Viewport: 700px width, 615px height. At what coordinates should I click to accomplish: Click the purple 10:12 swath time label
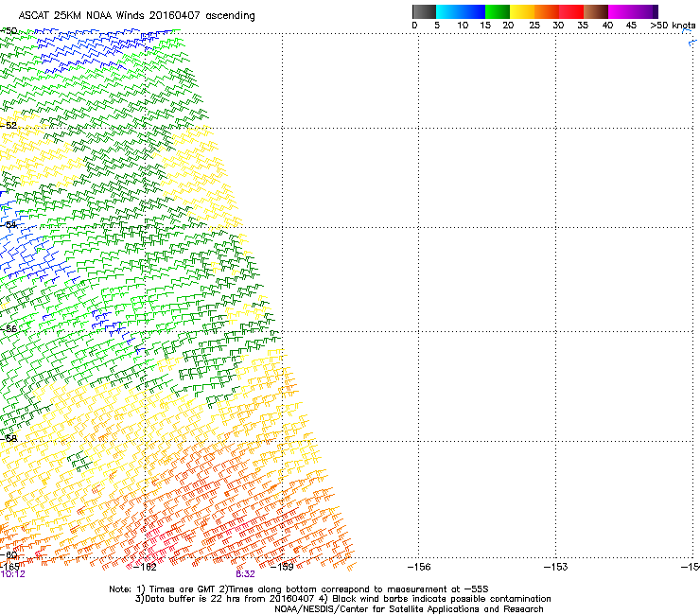coord(13,574)
